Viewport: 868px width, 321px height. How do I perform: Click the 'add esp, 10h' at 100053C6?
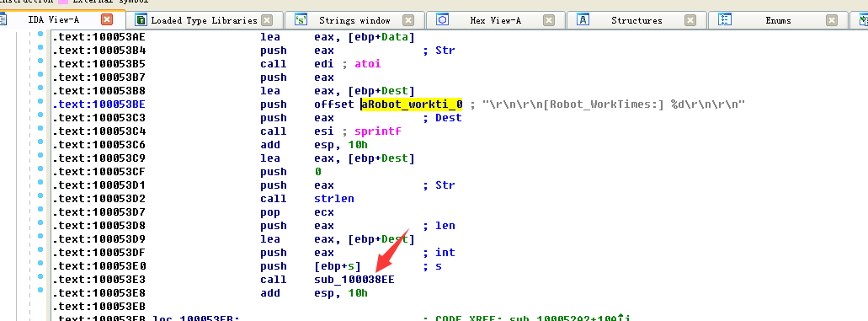point(314,145)
